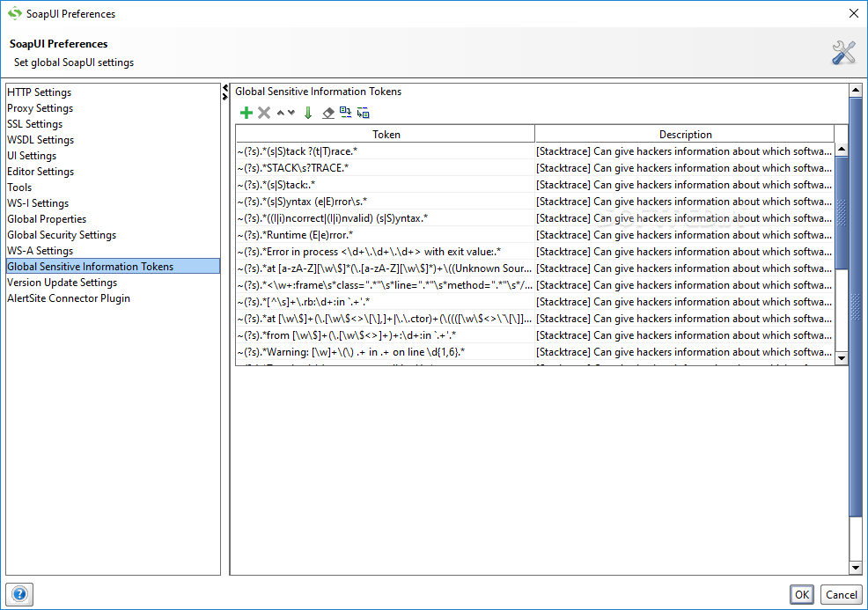Click the load tokens from file icon
868x610 pixels.
pos(345,113)
